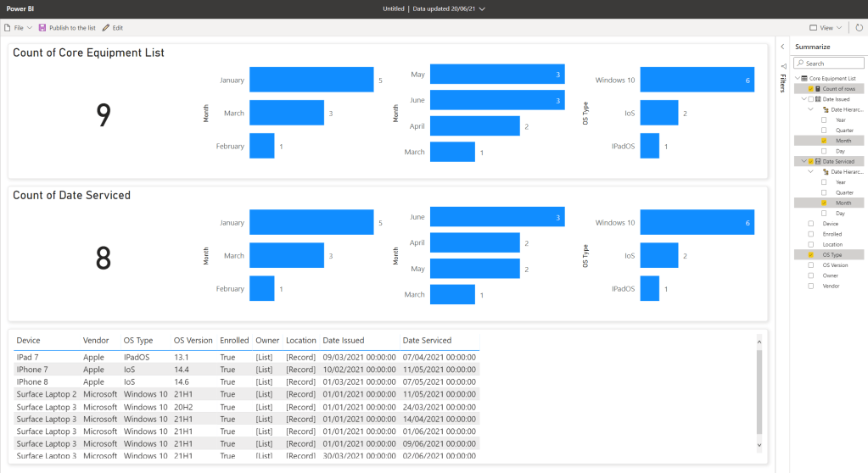868x473 pixels.
Task: Click the table's vertical scrollbar down arrow
Action: 759,444
